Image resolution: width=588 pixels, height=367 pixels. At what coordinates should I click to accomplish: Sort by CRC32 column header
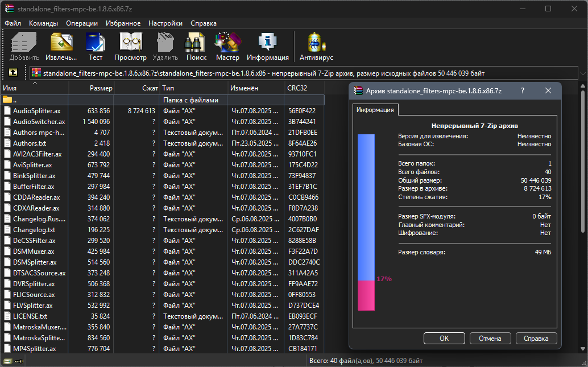click(x=304, y=88)
